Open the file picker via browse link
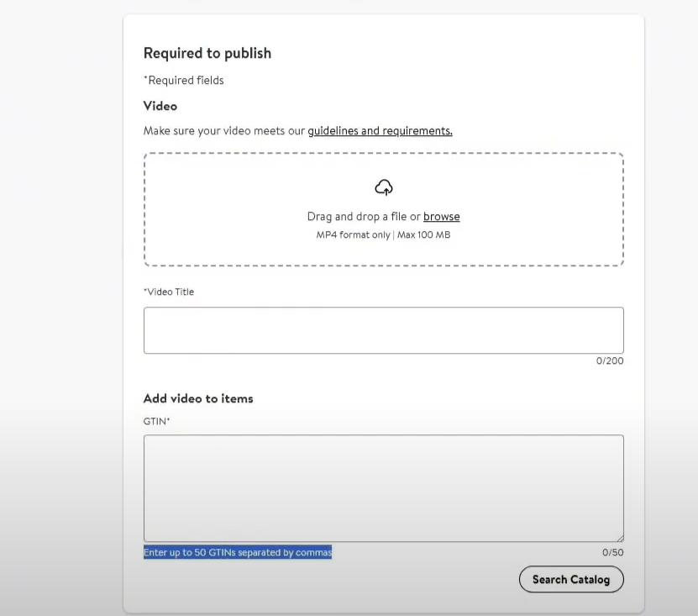 441,217
